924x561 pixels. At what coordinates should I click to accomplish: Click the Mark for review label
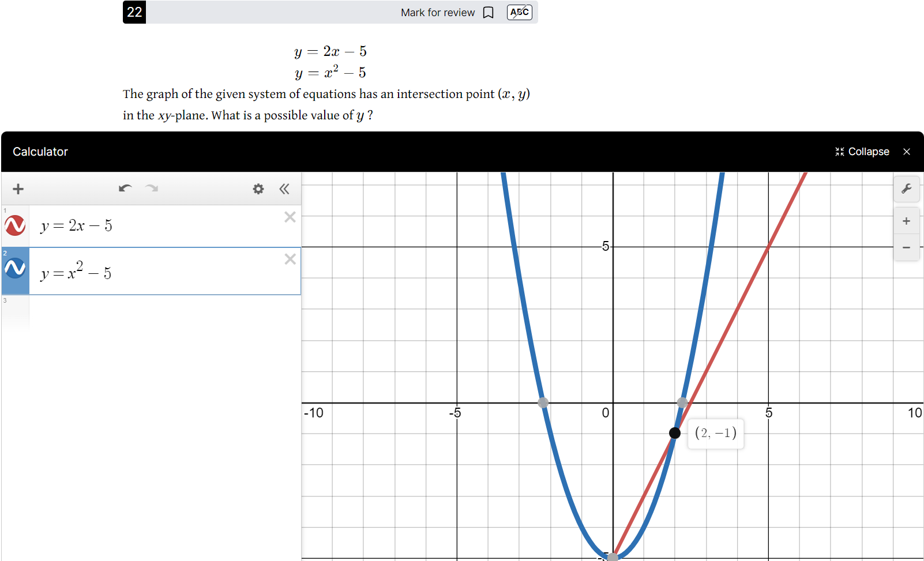click(x=438, y=12)
